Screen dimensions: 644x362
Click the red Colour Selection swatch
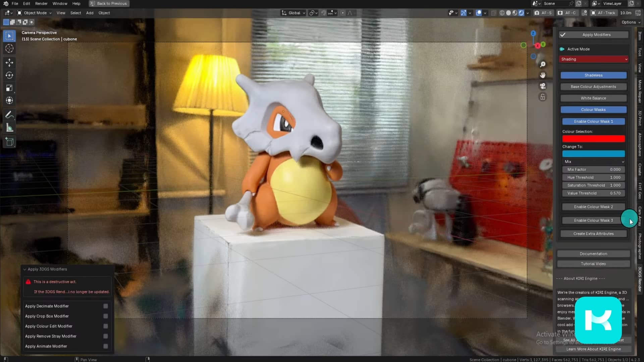[x=593, y=138]
